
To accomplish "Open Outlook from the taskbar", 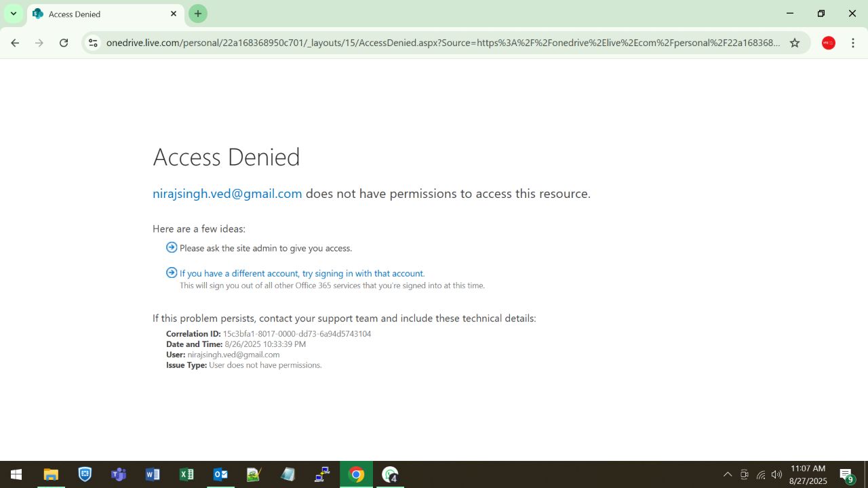I will 220,474.
